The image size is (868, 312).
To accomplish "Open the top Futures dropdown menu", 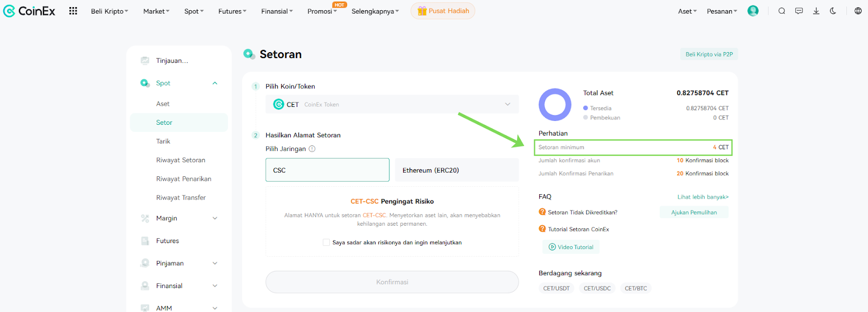I will tap(232, 11).
